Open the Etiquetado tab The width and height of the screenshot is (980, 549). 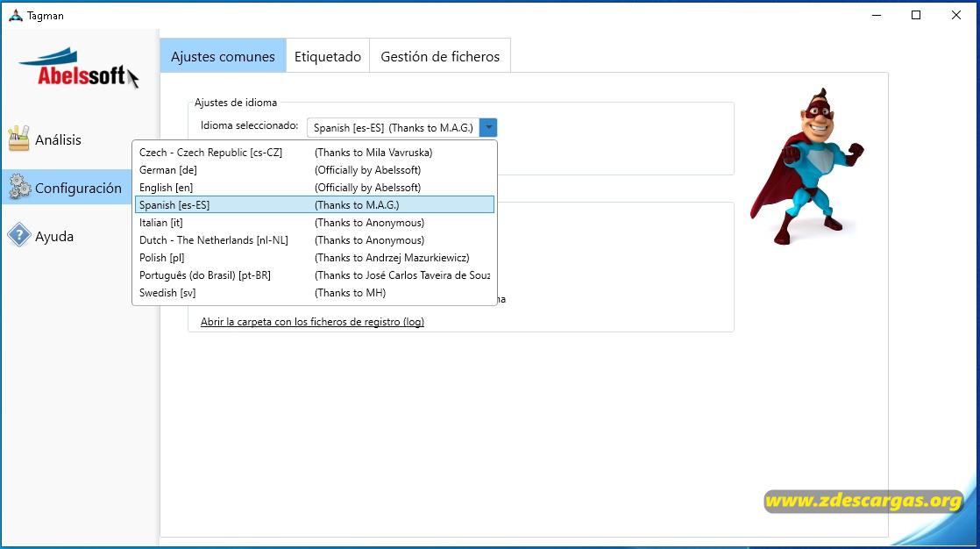click(x=328, y=56)
